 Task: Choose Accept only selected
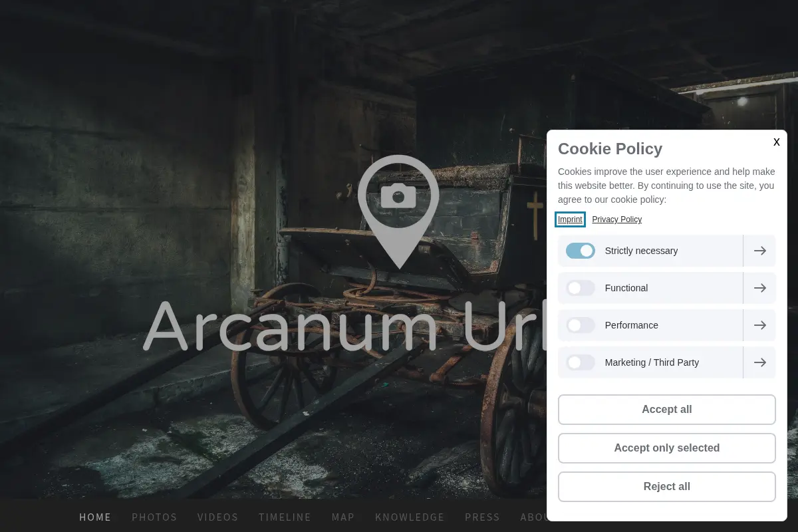[x=667, y=448]
